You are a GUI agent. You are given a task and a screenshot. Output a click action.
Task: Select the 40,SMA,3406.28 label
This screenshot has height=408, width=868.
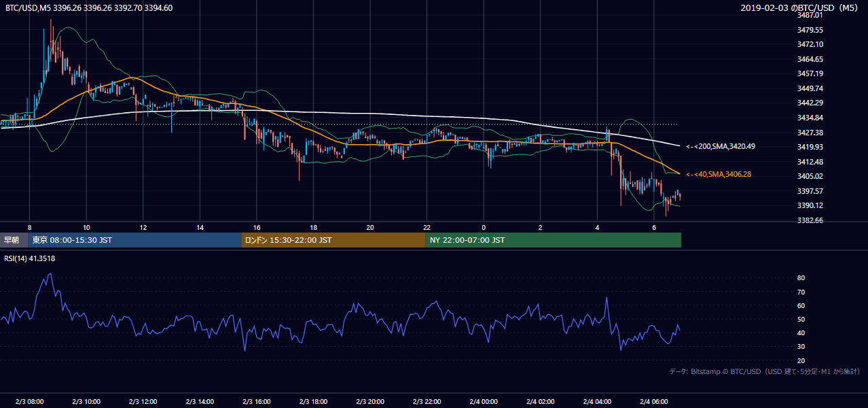pyautogui.click(x=719, y=175)
